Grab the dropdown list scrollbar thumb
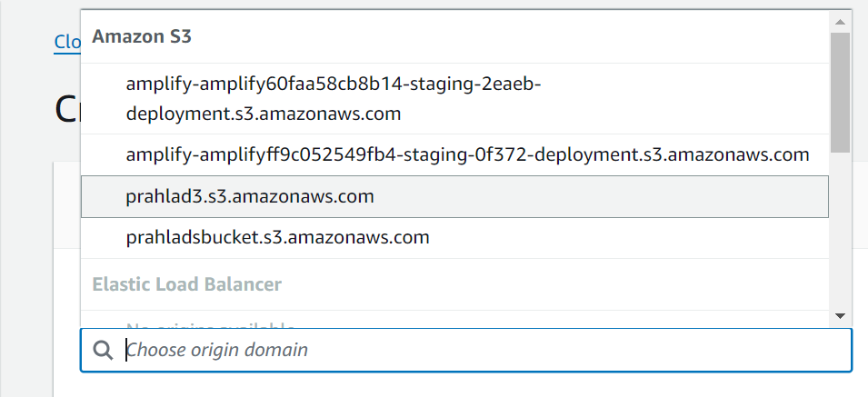The image size is (868, 397). click(x=840, y=91)
